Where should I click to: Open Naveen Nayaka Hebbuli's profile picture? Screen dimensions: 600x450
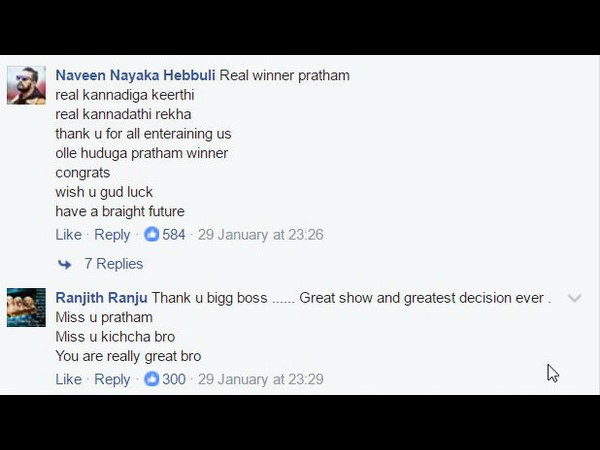point(26,85)
